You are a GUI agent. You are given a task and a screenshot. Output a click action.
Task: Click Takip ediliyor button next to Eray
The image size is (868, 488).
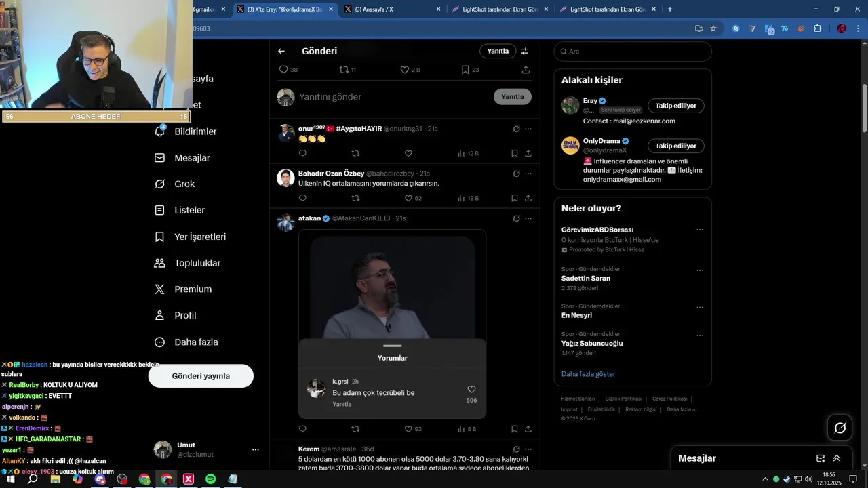point(676,106)
